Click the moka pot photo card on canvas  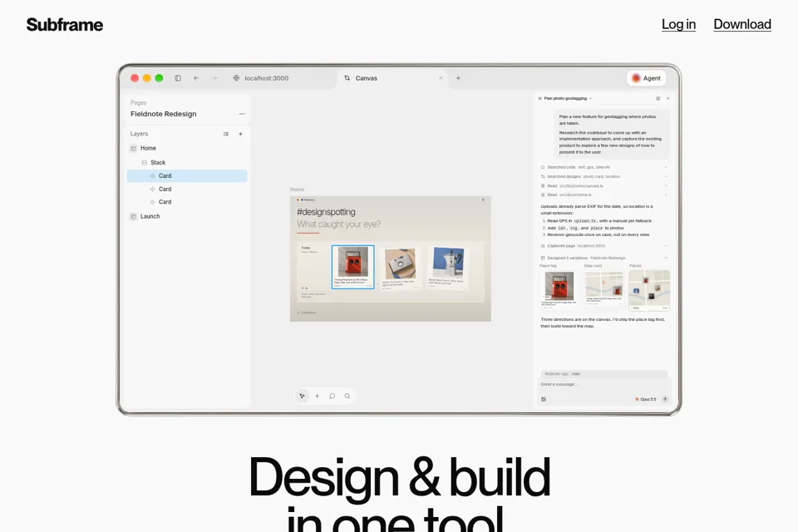pos(447,268)
